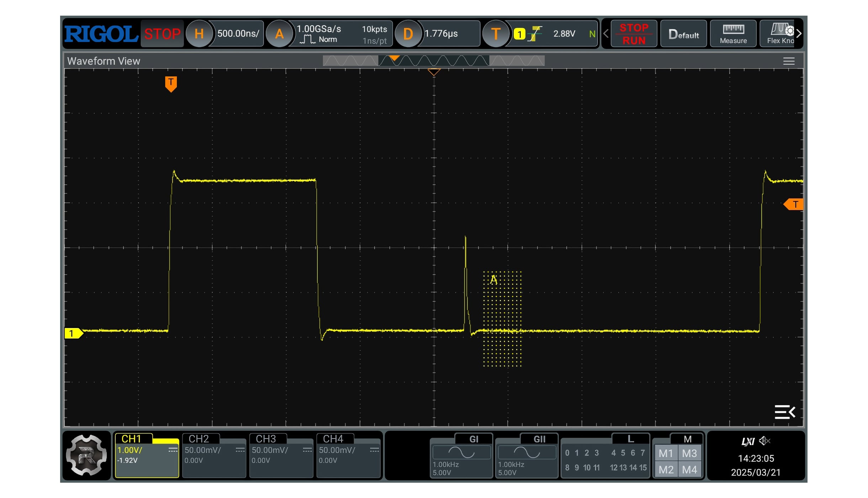This screenshot has height=498, width=868.
Task: Click the GII sine waveform icon
Action: (x=527, y=452)
